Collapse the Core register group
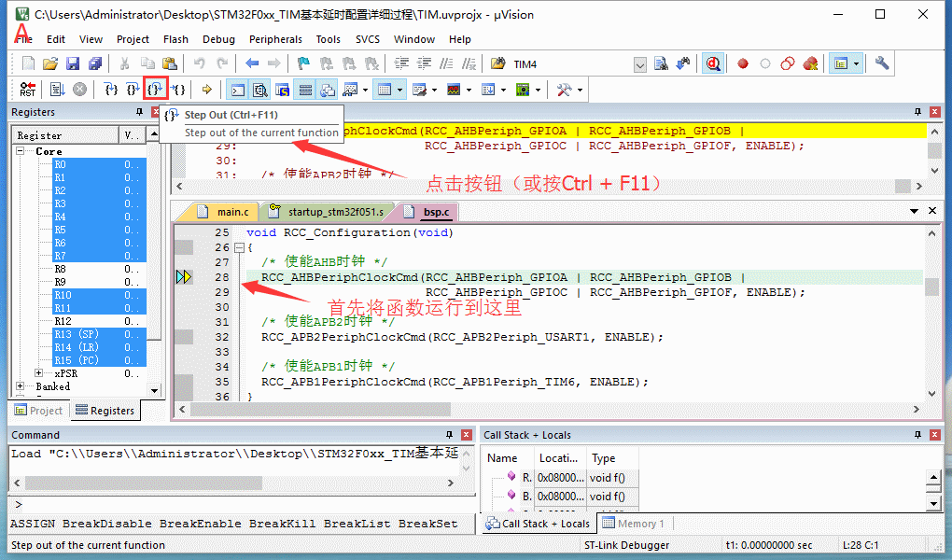The width and height of the screenshot is (952, 560). tap(20, 150)
